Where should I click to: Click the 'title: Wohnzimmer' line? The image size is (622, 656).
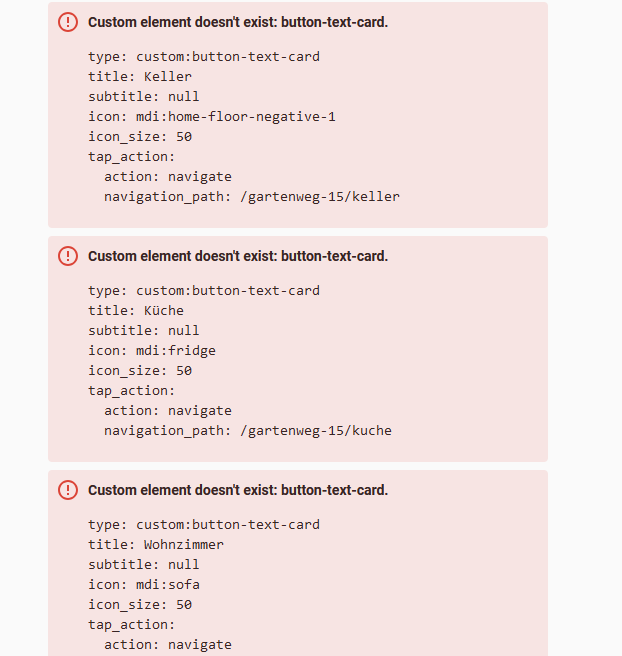click(156, 544)
